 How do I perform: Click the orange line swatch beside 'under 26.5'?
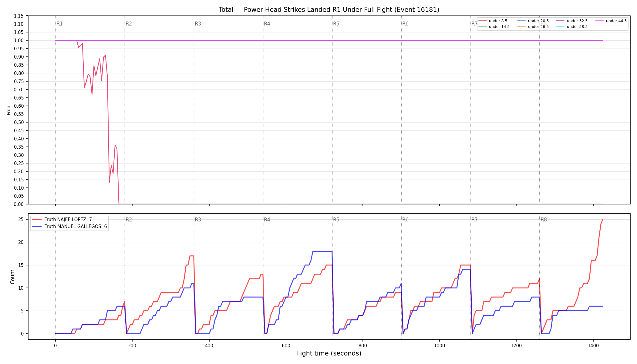[x=521, y=27]
